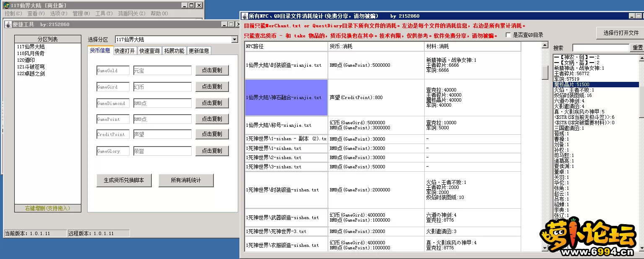The width and height of the screenshot is (644, 259).
Task: Switch to the 货币信息 tab
Action: pos(100,50)
